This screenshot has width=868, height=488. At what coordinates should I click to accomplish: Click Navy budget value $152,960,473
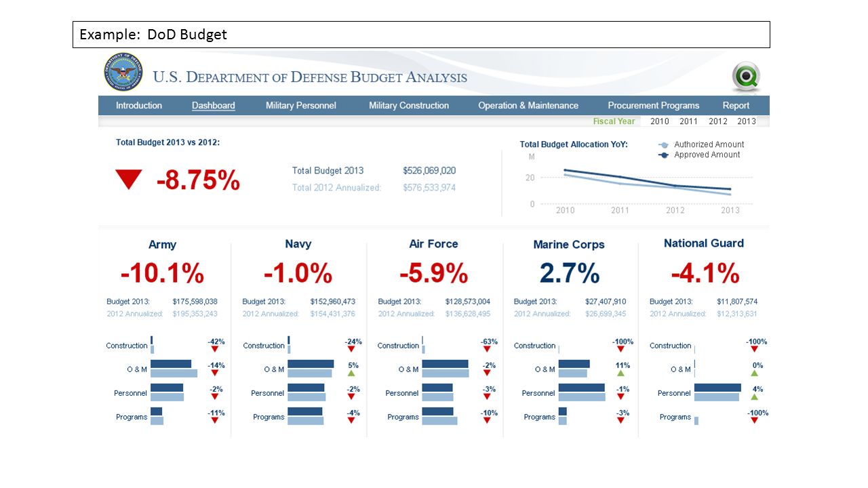332,302
